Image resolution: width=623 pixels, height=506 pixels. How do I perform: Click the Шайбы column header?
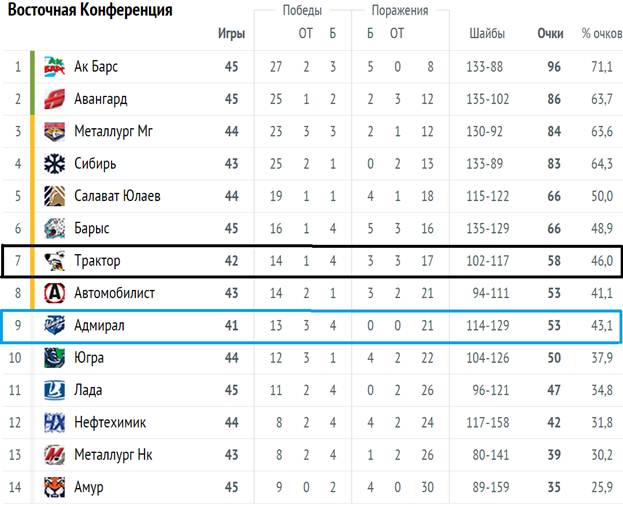(x=487, y=33)
